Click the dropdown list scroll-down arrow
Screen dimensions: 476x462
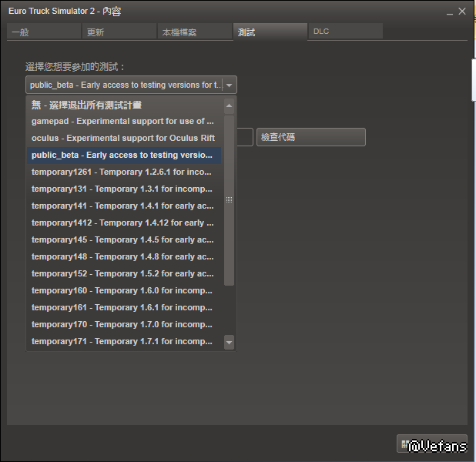tap(230, 343)
